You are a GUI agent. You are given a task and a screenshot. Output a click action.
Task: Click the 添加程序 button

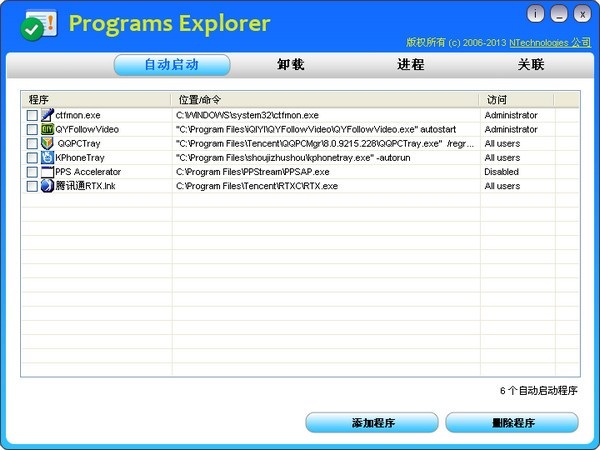point(372,423)
